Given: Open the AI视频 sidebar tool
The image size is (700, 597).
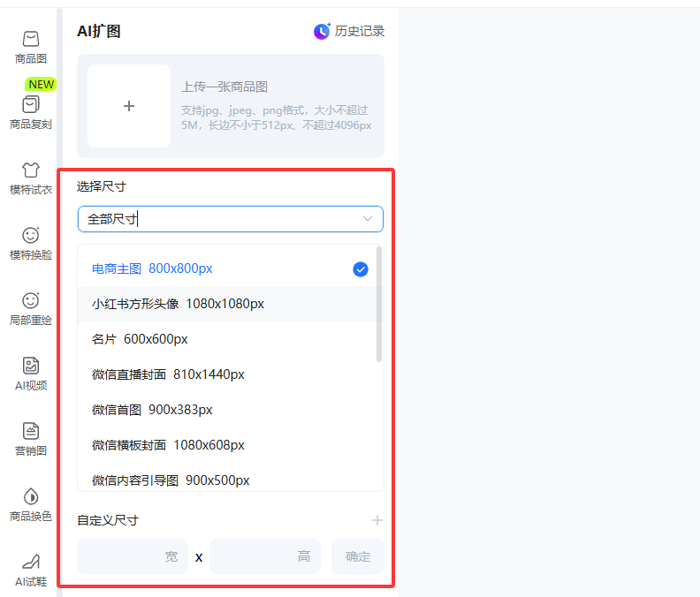Looking at the screenshot, I should [x=30, y=374].
